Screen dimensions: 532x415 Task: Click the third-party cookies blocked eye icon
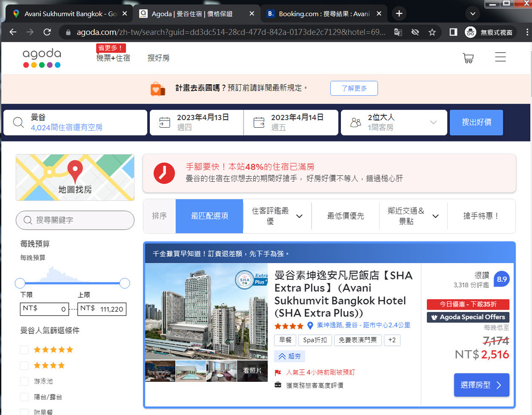415,32
